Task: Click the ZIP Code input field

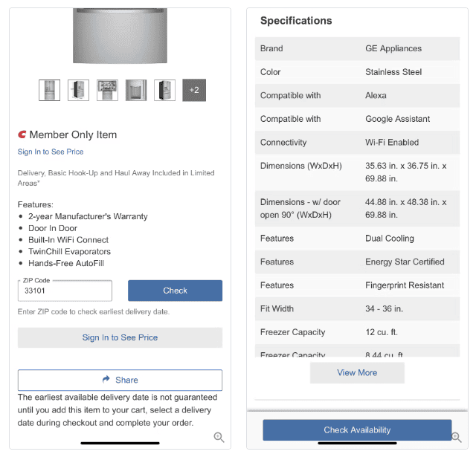Action: point(65,291)
